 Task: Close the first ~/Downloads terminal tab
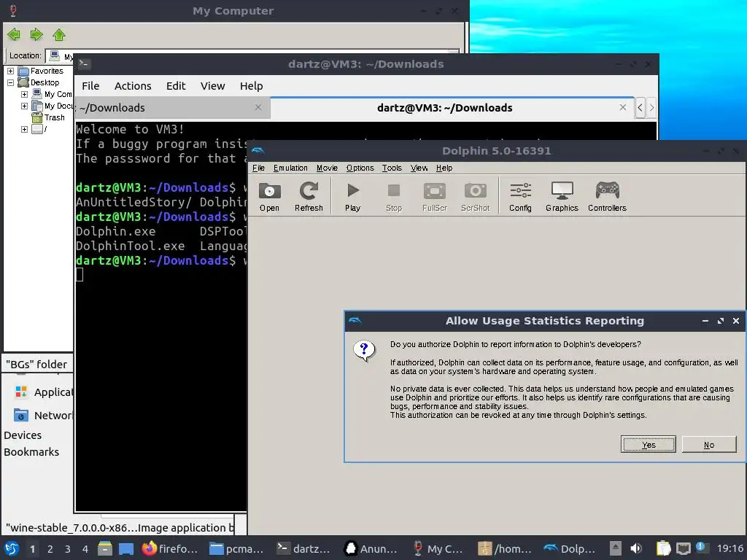pos(258,107)
